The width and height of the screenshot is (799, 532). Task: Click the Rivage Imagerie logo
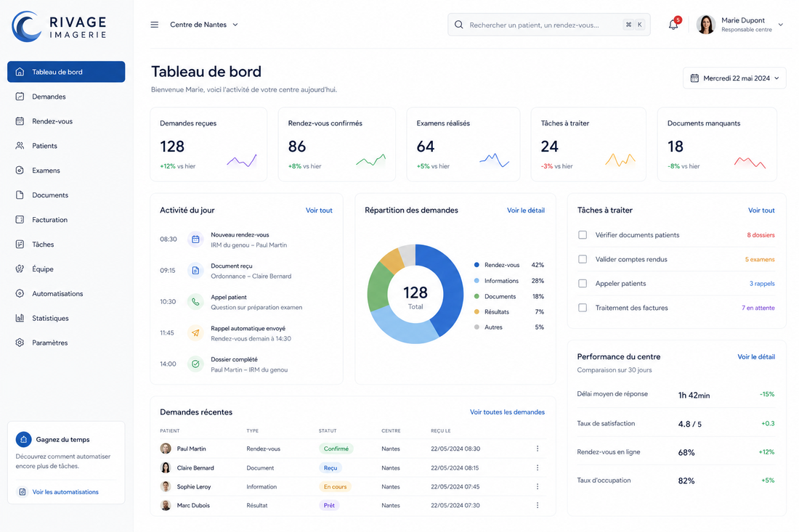point(59,26)
